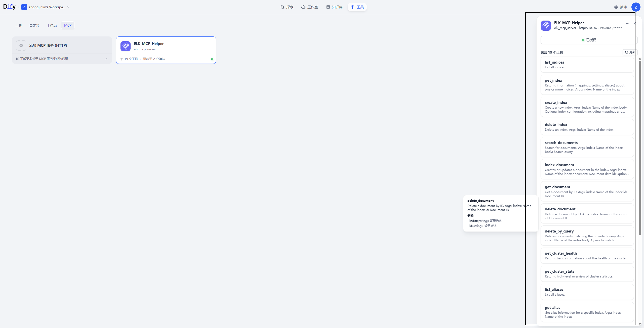This screenshot has height=328, width=644.
Task: Select the get_cluster_health tool
Action: [x=587, y=256]
